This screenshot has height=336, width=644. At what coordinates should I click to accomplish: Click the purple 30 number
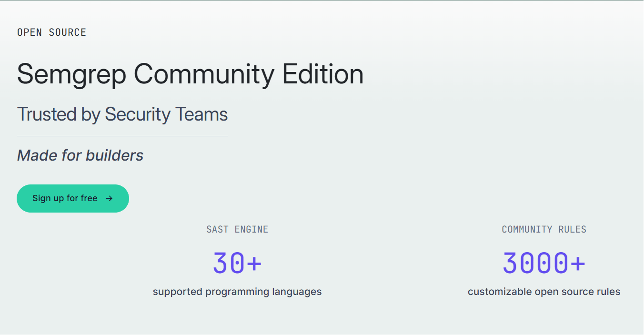[x=228, y=263]
